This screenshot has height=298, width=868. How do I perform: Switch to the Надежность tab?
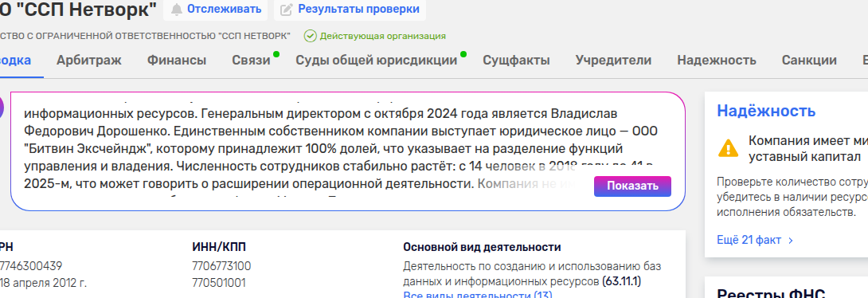717,61
